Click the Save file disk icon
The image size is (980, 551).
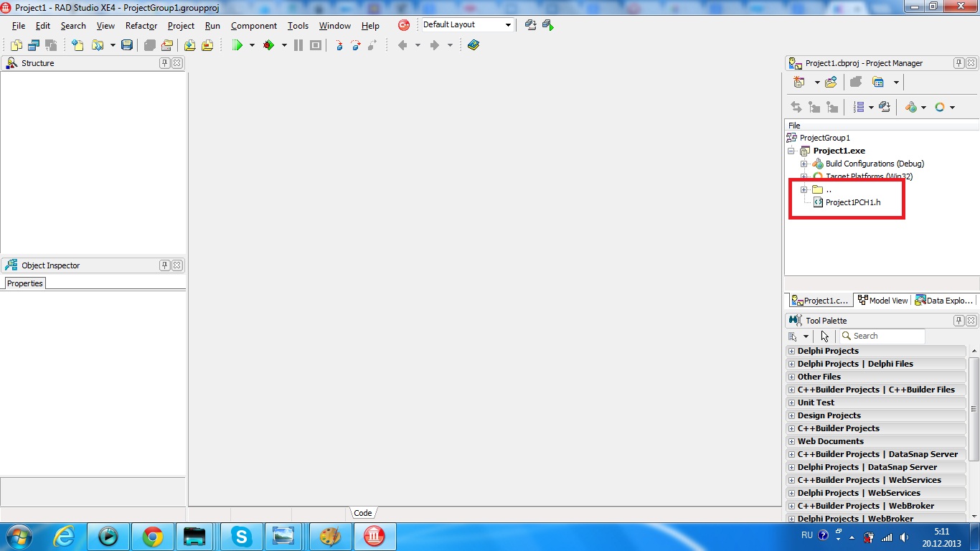click(127, 45)
